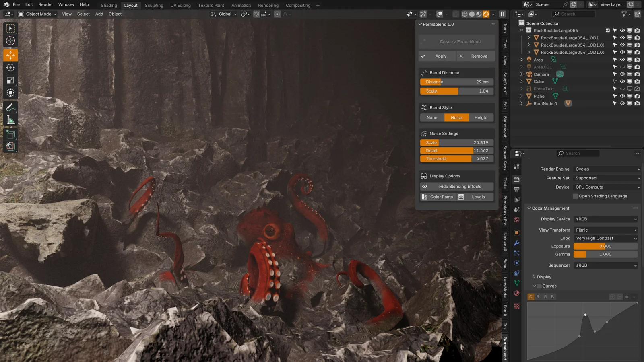This screenshot has width=644, height=362.
Task: Select the Scale tool
Action: [x=10, y=80]
